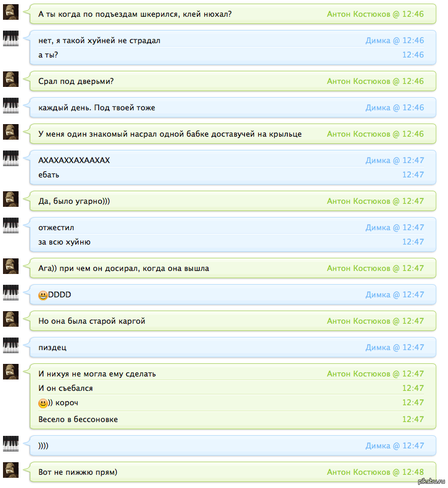Click piano avatar beside "каждый день. Под твоей тоже"
Screen dimensions: 448x488
click(x=11, y=106)
